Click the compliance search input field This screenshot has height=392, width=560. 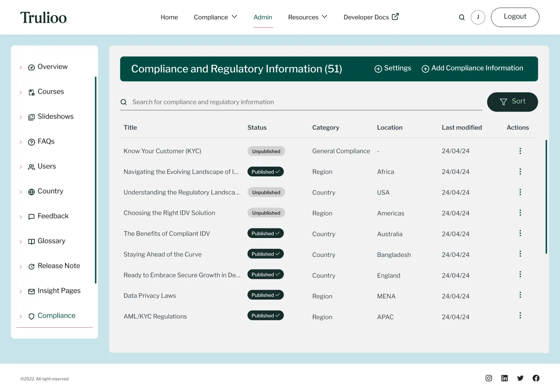(301, 102)
